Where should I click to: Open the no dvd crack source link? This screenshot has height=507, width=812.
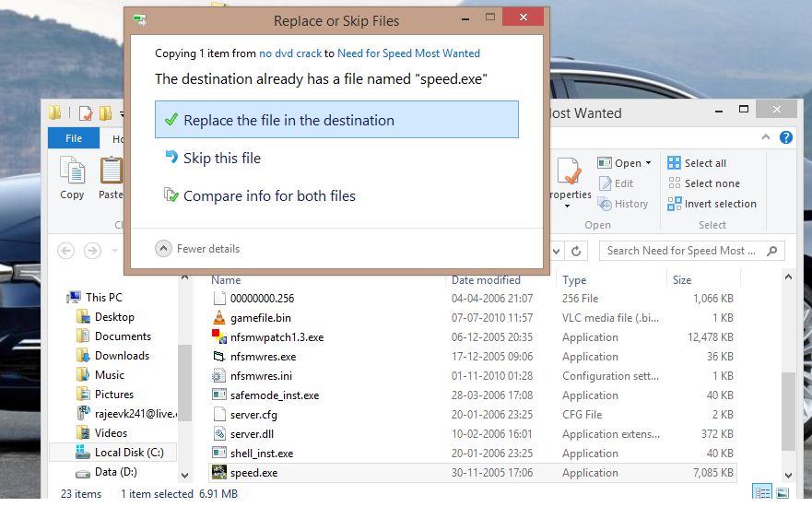point(290,53)
